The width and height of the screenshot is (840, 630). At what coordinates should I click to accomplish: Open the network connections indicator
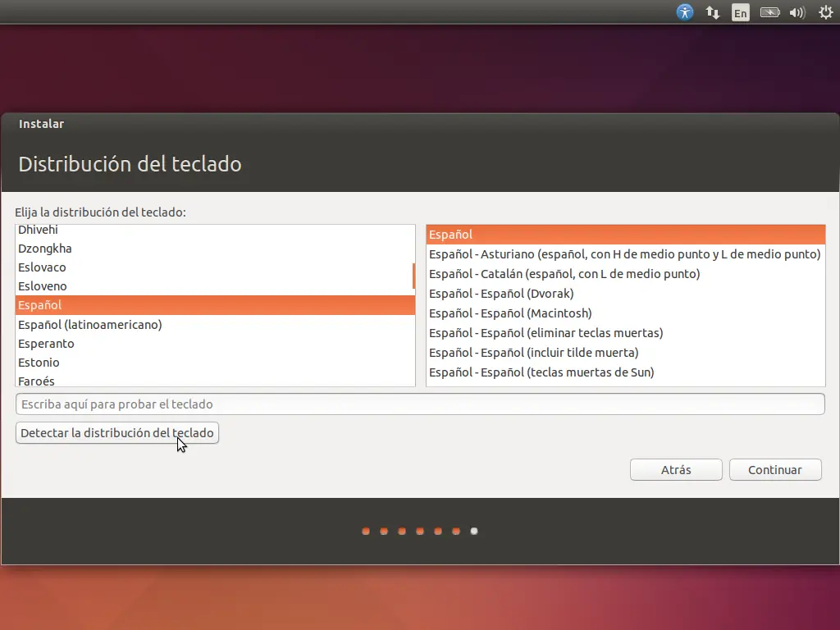(713, 12)
